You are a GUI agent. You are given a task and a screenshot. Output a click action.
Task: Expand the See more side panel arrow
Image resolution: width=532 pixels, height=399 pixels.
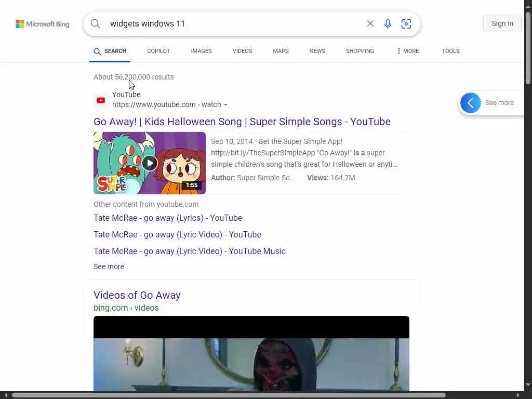click(x=471, y=103)
